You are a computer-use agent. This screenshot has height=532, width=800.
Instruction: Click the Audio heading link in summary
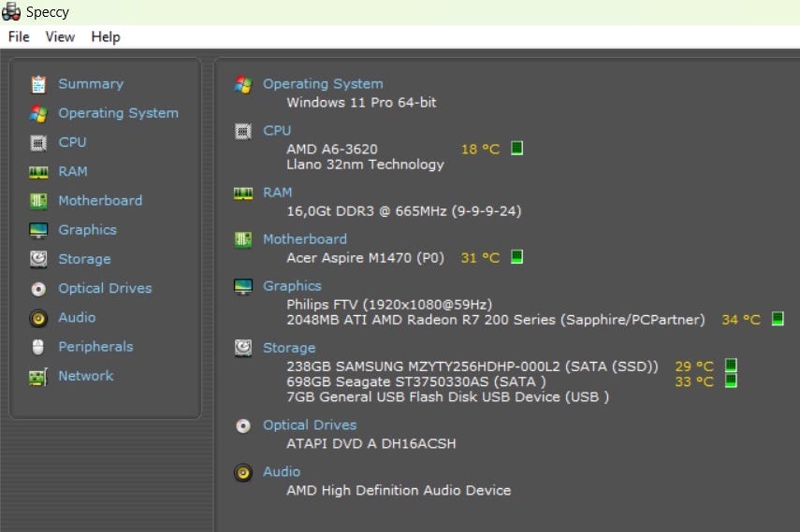(282, 472)
